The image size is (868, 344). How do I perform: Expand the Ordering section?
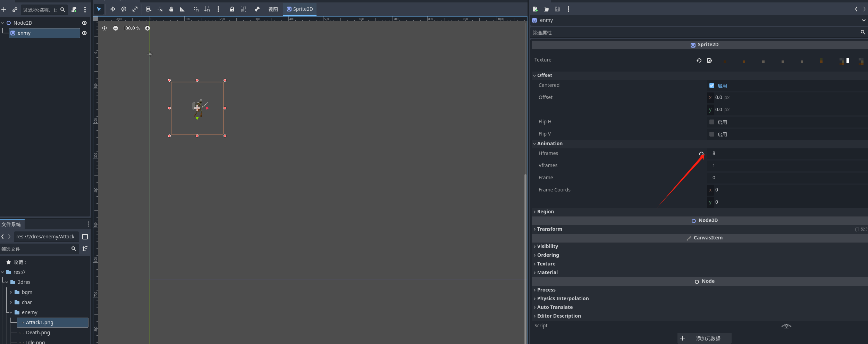[699, 255]
